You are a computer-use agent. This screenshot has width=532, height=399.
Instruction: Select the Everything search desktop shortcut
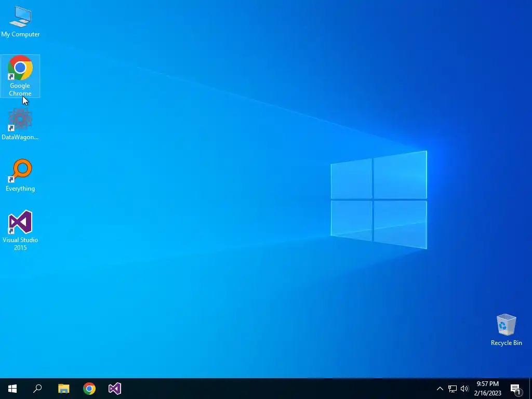(20, 176)
